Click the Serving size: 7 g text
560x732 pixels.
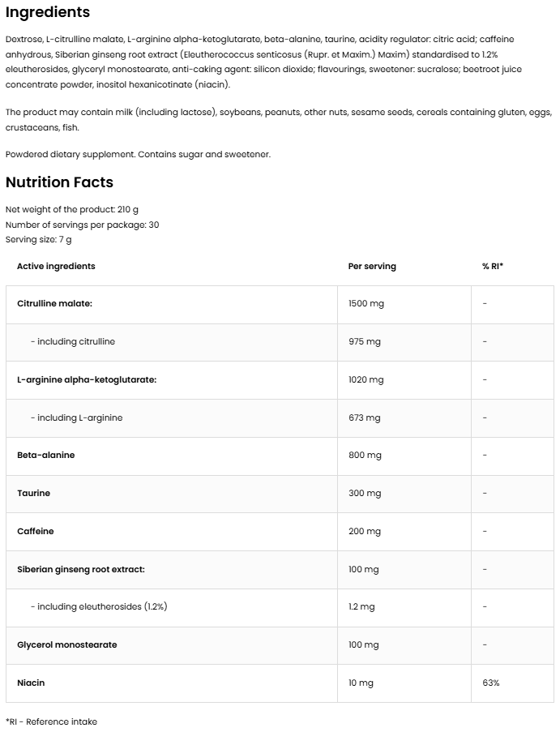[x=39, y=239]
